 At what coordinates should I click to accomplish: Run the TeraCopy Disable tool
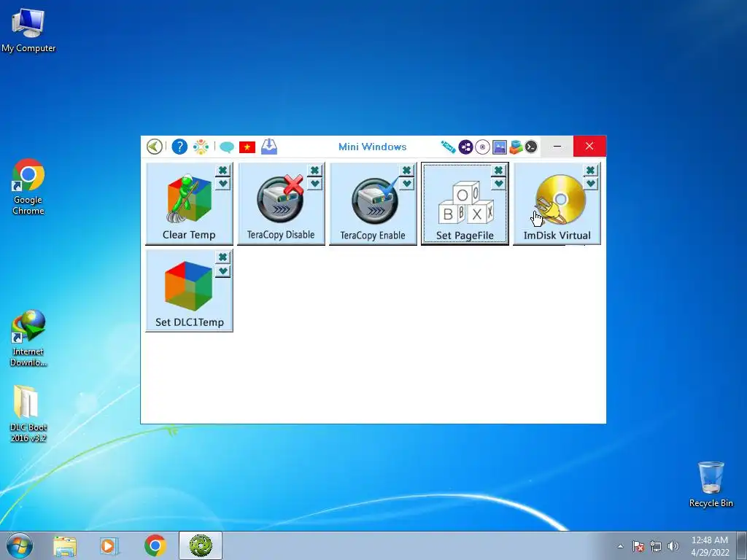(281, 204)
